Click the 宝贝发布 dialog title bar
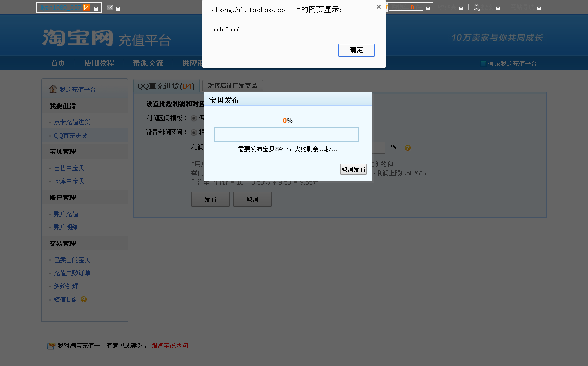 pos(288,100)
